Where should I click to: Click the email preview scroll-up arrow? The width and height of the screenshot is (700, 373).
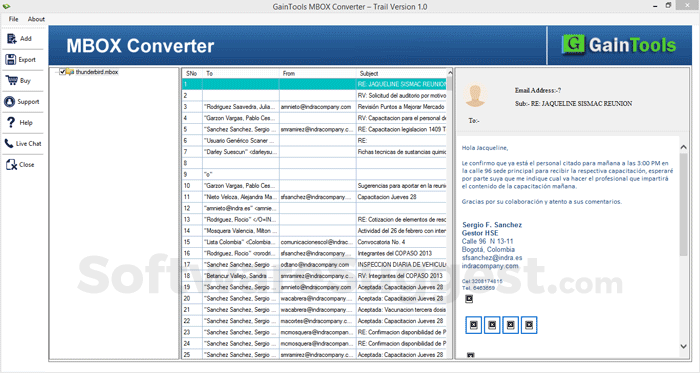point(683,147)
